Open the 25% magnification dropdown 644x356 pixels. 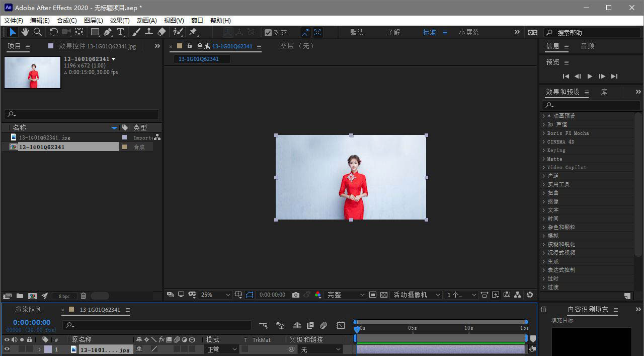tap(215, 295)
